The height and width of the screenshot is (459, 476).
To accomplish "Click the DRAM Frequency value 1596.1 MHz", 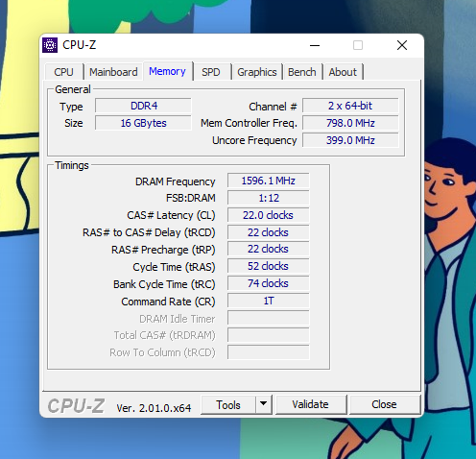I will pyautogui.click(x=269, y=181).
